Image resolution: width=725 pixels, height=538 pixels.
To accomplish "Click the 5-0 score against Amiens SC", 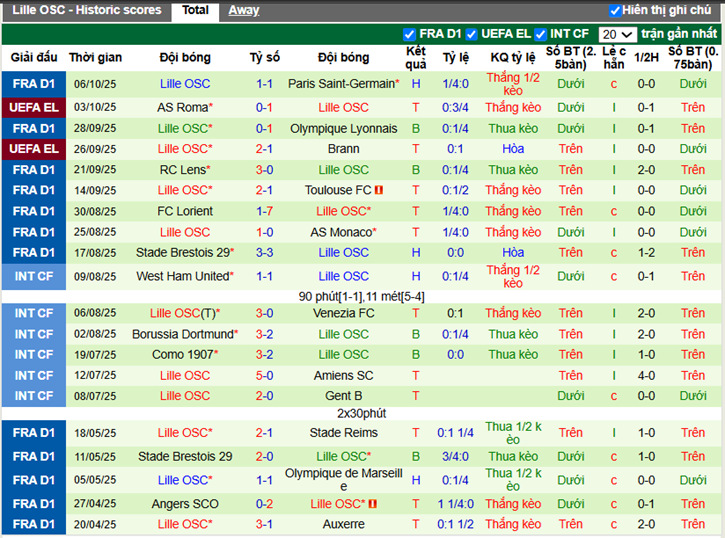I will pyautogui.click(x=264, y=376).
